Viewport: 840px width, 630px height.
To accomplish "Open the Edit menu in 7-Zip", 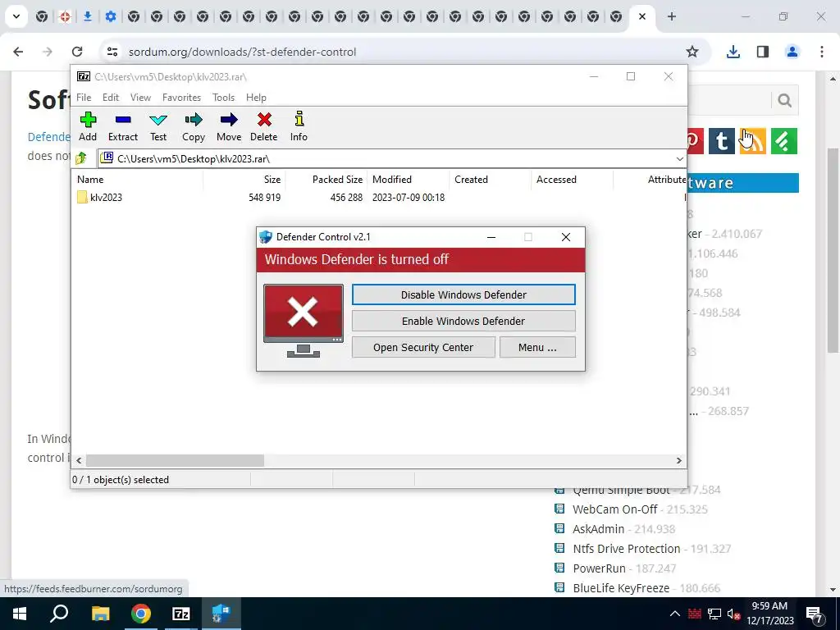I will pos(111,98).
